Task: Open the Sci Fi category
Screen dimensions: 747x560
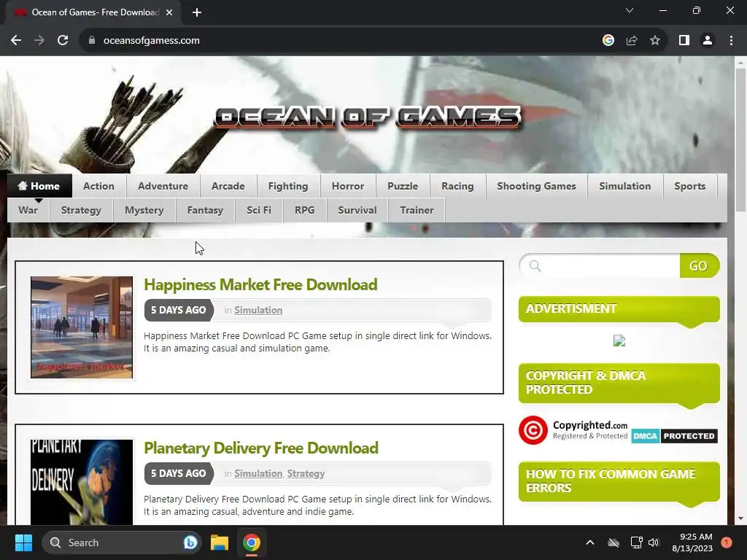Action: [259, 211]
